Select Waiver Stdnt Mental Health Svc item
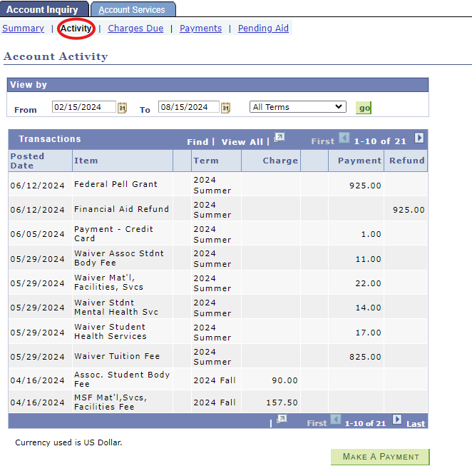 (x=116, y=307)
